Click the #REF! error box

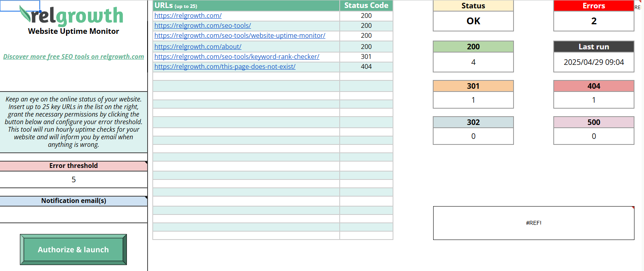click(x=534, y=223)
